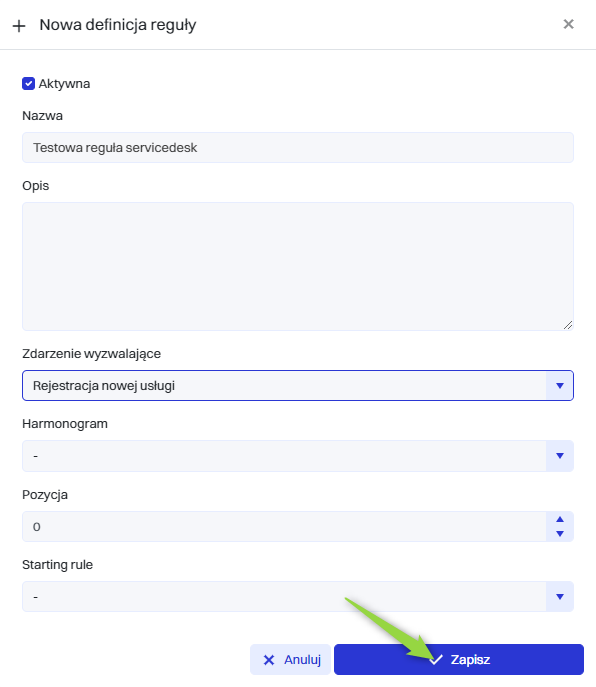The height and width of the screenshot is (687, 596).
Task: Click the Opis textarea resize handle
Action: (568, 325)
